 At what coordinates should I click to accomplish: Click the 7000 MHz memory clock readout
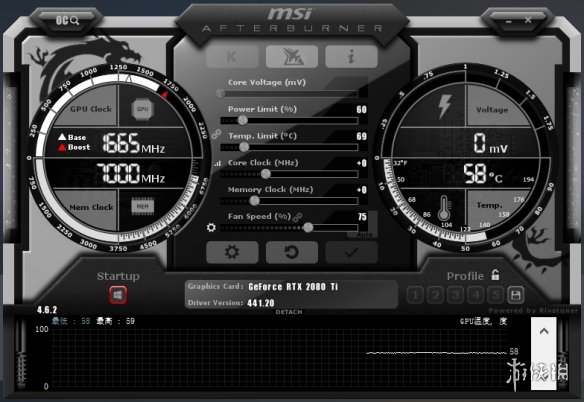(x=130, y=173)
